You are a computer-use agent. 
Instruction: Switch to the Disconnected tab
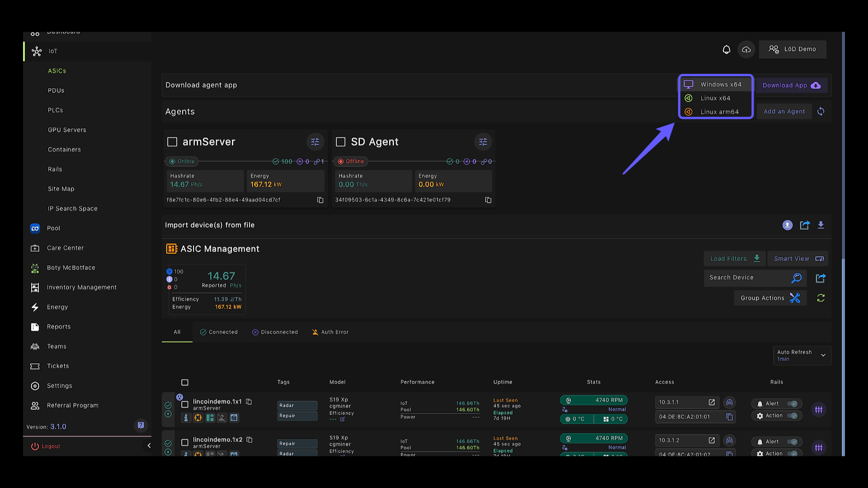(275, 332)
